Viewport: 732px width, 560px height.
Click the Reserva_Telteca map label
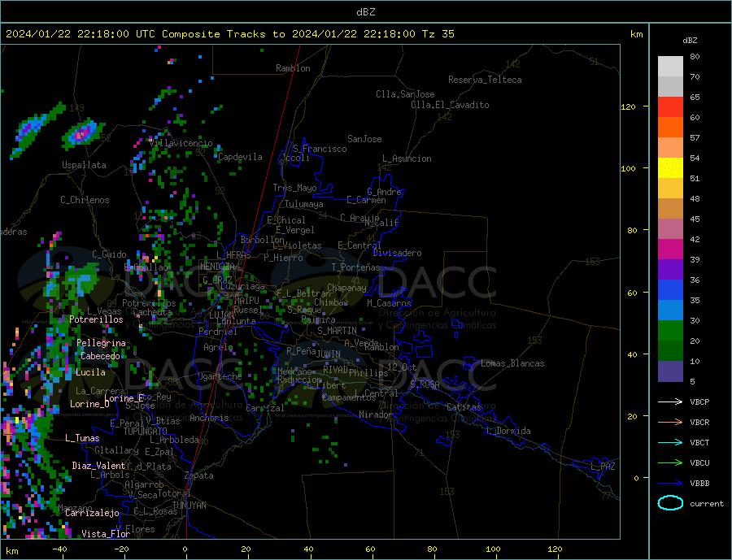tap(485, 80)
